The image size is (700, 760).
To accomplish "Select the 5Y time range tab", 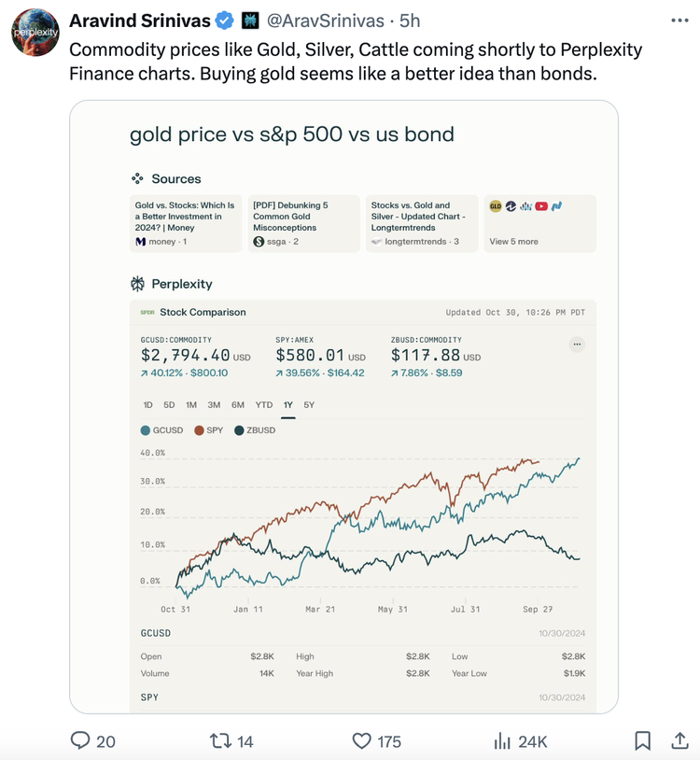I will (309, 404).
